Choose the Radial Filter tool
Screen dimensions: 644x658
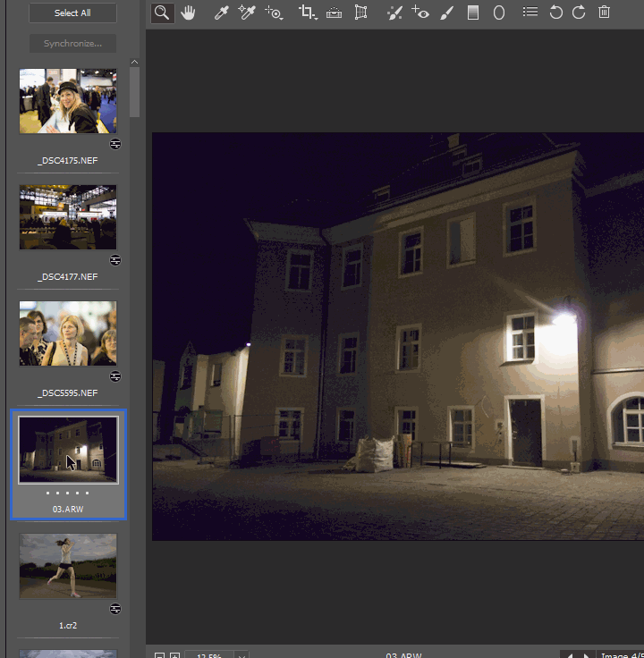(x=499, y=13)
